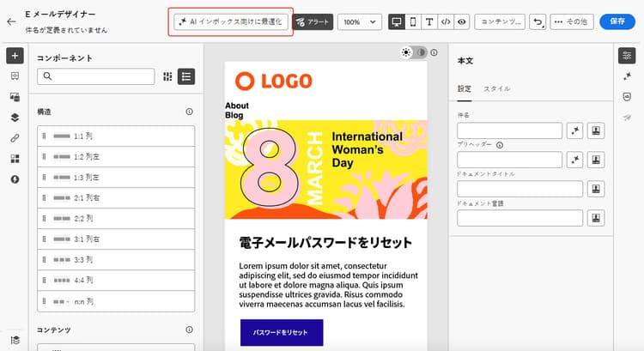Open the conditional content grid icon
The height and width of the screenshot is (351, 644).
point(15,159)
